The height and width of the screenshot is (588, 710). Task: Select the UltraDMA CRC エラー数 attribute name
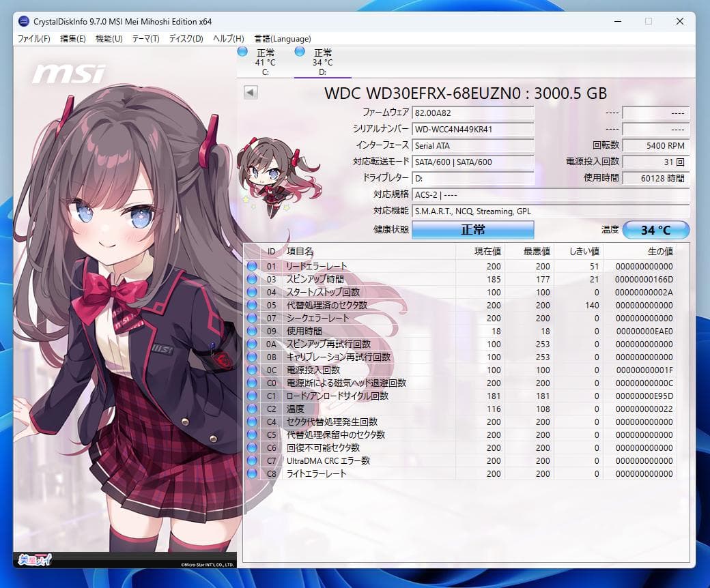(328, 461)
